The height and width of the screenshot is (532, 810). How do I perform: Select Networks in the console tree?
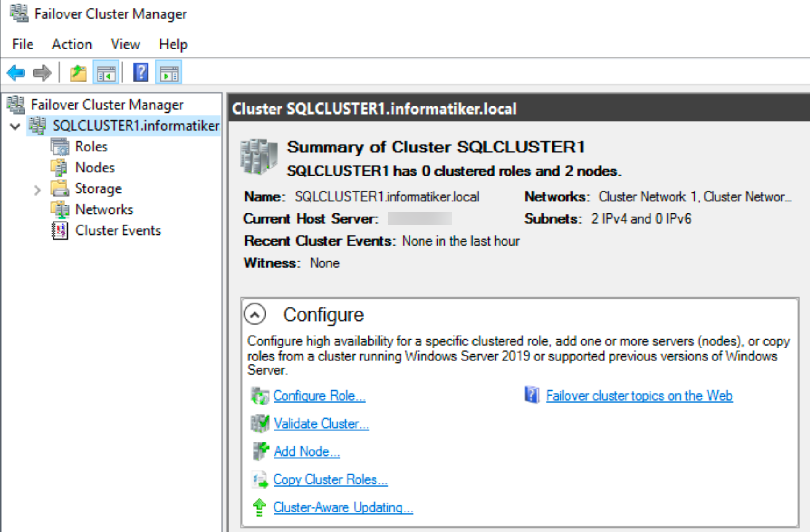(x=104, y=209)
